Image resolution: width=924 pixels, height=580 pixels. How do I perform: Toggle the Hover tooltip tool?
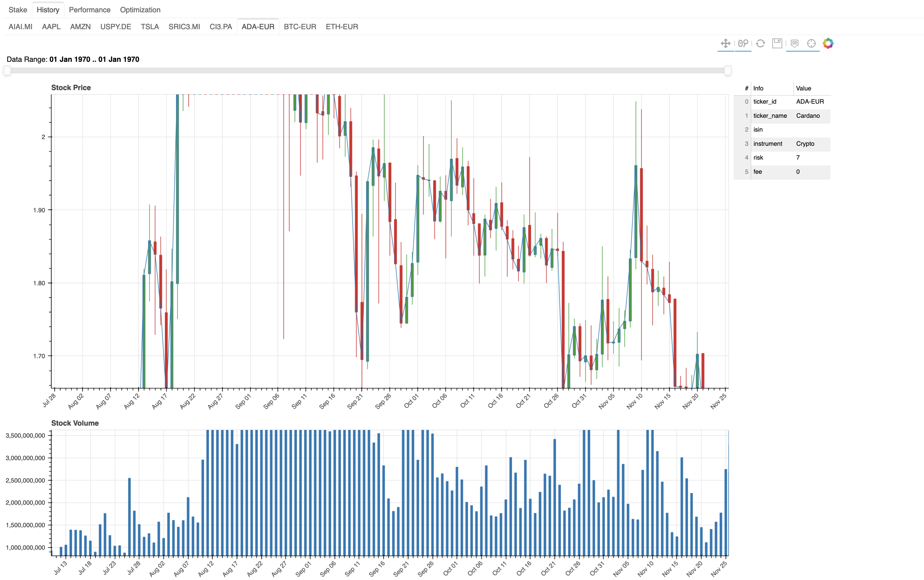795,43
